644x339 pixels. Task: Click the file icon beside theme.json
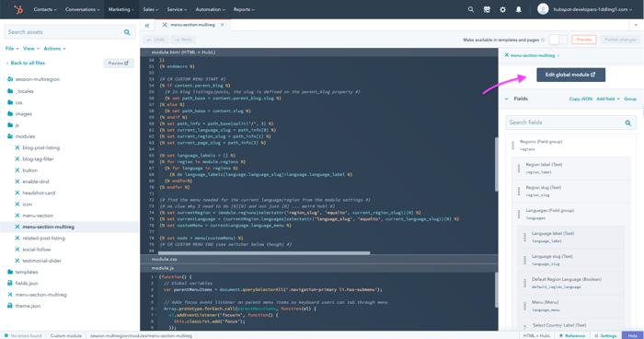click(x=10, y=306)
